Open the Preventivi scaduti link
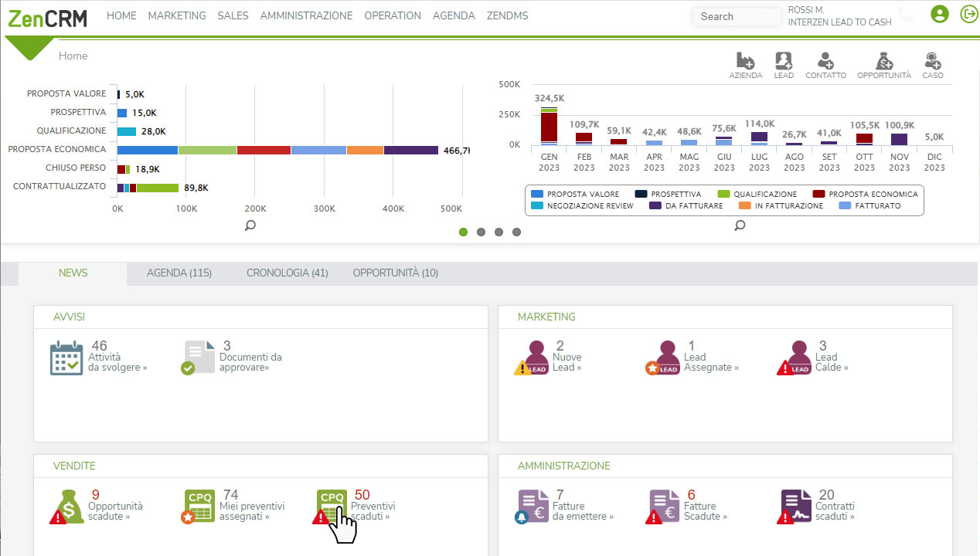This screenshot has width=980, height=556. 373,511
